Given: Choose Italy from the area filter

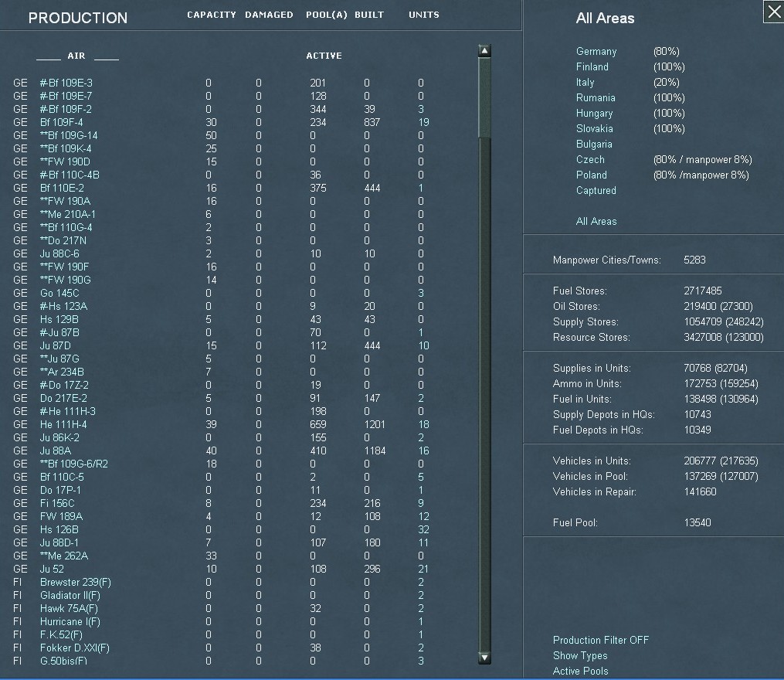Looking at the screenshot, I should click(585, 82).
